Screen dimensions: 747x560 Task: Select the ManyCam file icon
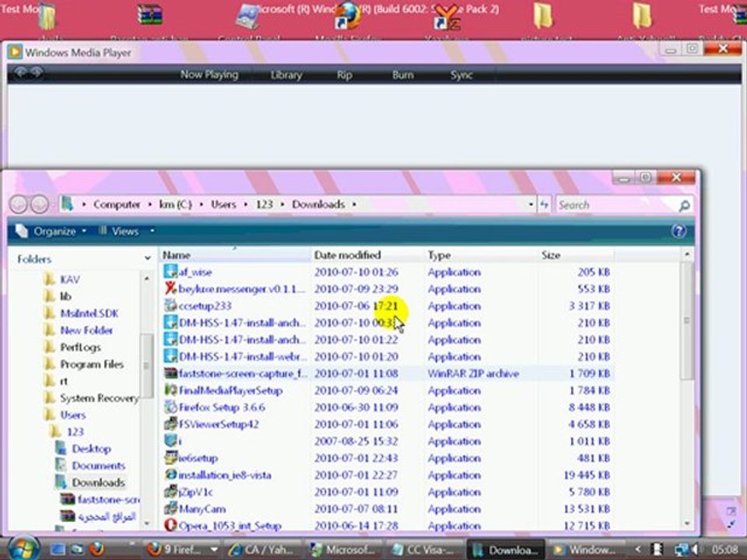click(170, 509)
